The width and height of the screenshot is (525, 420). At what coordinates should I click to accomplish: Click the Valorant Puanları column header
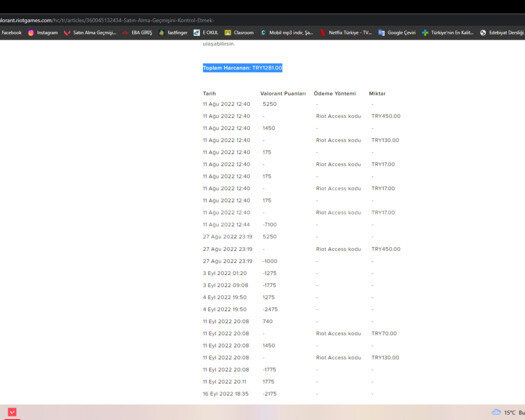[x=283, y=93]
